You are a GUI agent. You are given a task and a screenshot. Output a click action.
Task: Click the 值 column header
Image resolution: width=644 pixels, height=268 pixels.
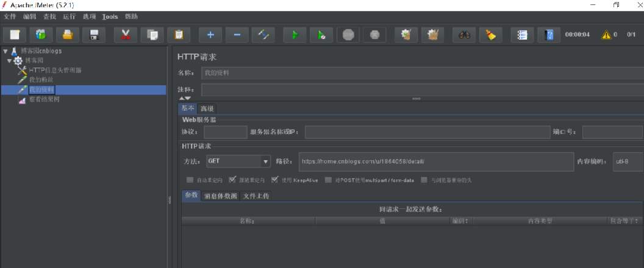pos(382,221)
